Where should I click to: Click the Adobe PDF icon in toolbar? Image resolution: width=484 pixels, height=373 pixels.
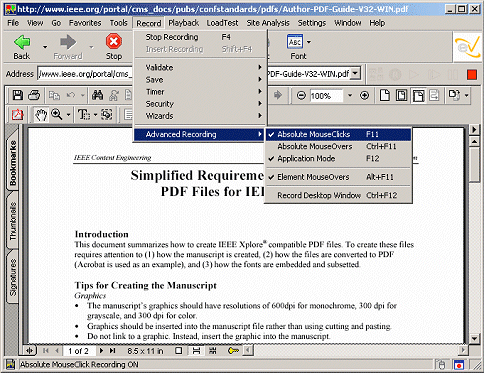[18, 115]
